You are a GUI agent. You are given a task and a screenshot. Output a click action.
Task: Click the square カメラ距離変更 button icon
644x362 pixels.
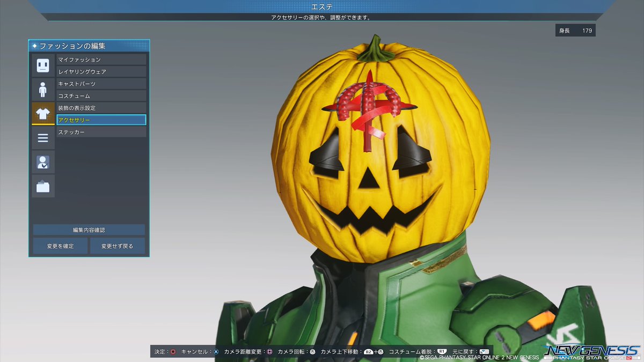pyautogui.click(x=270, y=352)
